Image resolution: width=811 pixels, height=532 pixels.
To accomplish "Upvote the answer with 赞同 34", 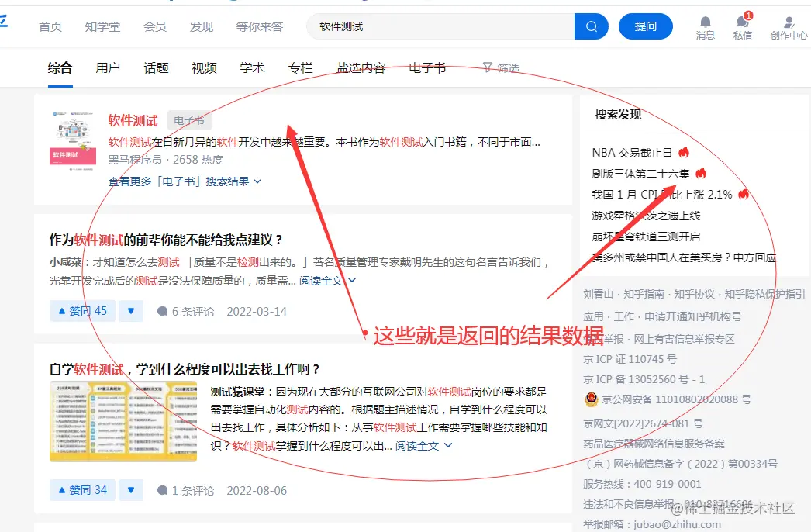I will coord(83,490).
